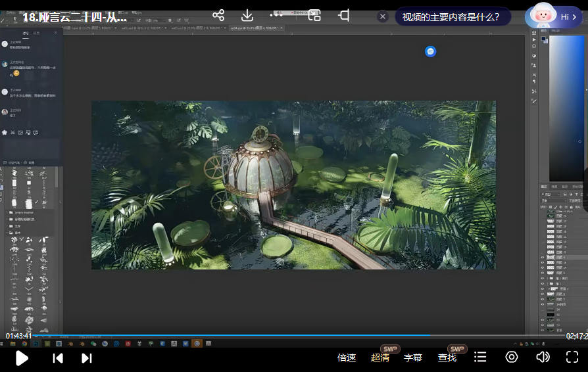The width and height of the screenshot is (588, 372).
Task: Click the crop screenshot icon at top
Action: point(343,15)
